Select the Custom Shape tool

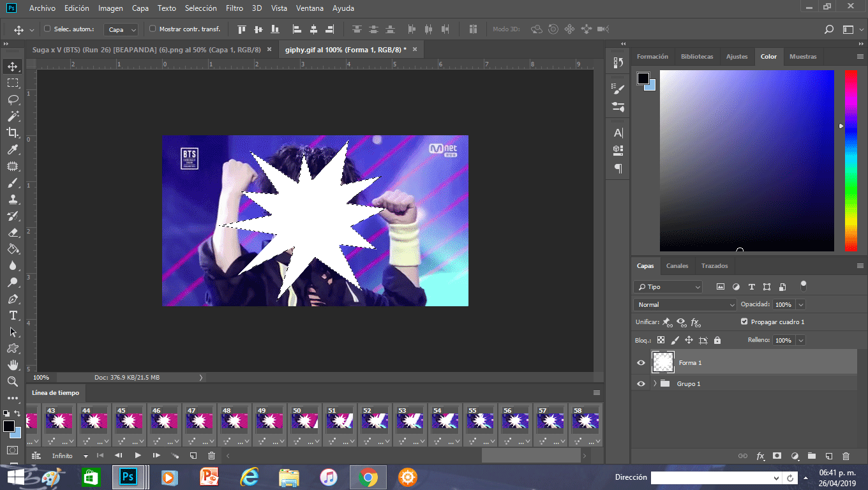click(x=12, y=348)
